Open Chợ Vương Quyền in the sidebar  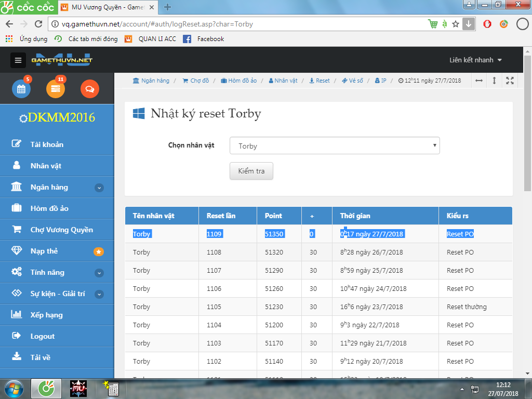[61, 230]
